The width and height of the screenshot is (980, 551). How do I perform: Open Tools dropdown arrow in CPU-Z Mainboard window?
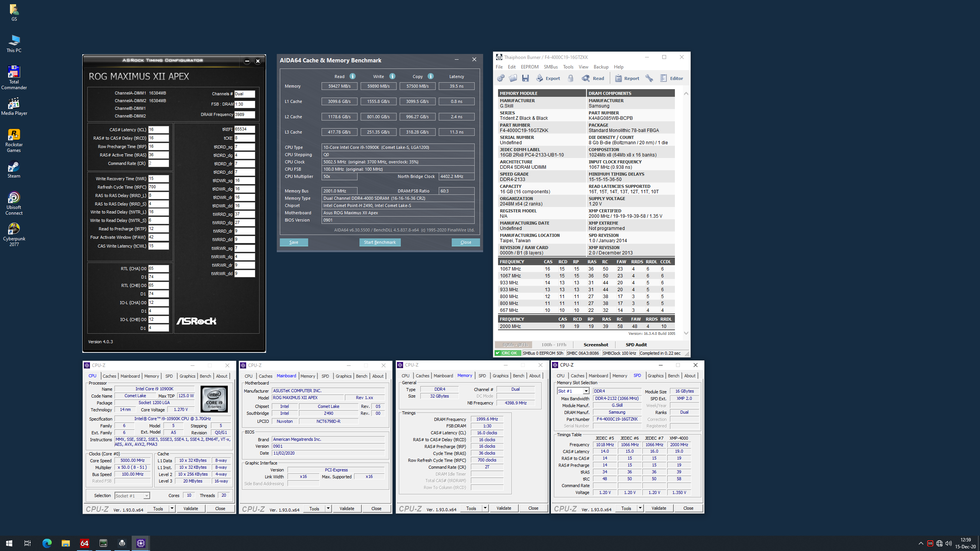pyautogui.click(x=328, y=509)
